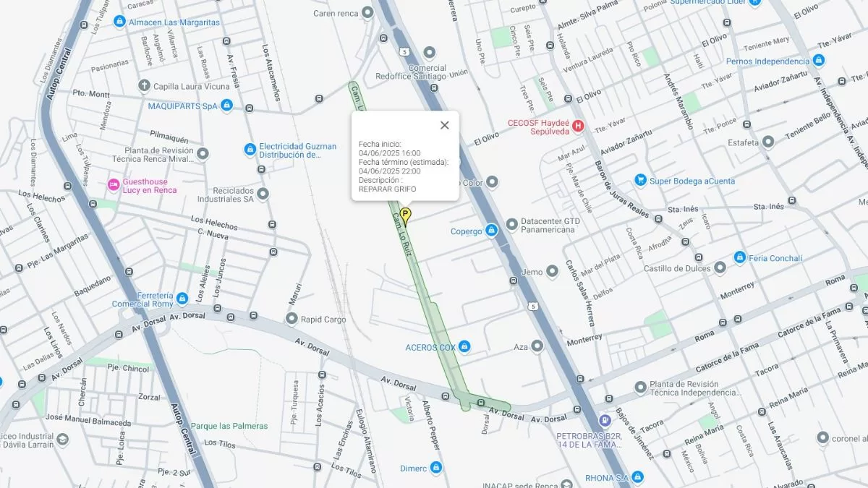Click the CECOSF Haydeé Sepúlveda hospital icon
This screenshot has height=488, width=868.
577,127
